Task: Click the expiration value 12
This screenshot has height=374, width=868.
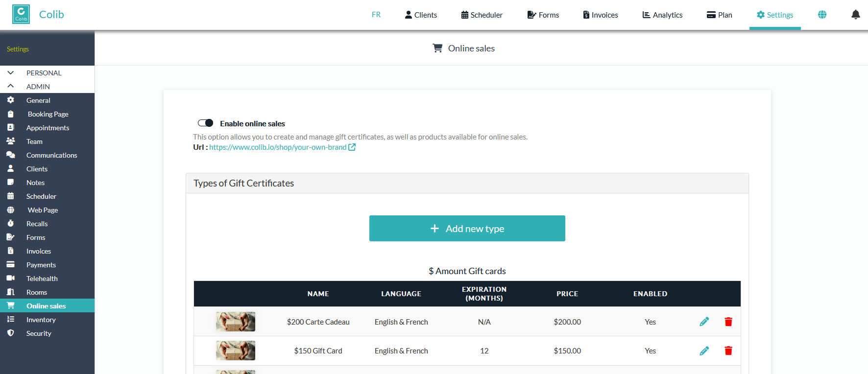Action: tap(484, 351)
